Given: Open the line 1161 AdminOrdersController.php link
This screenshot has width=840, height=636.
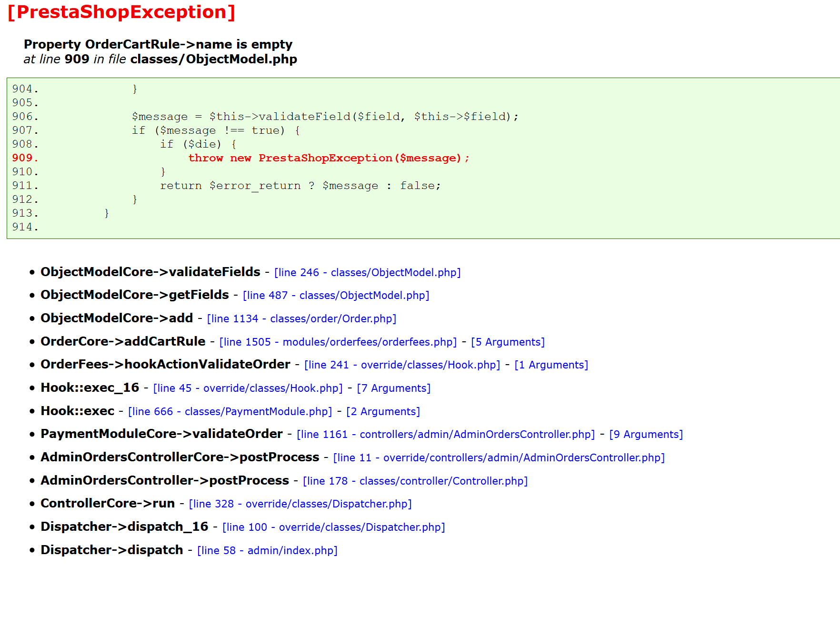Looking at the screenshot, I should (x=446, y=434).
